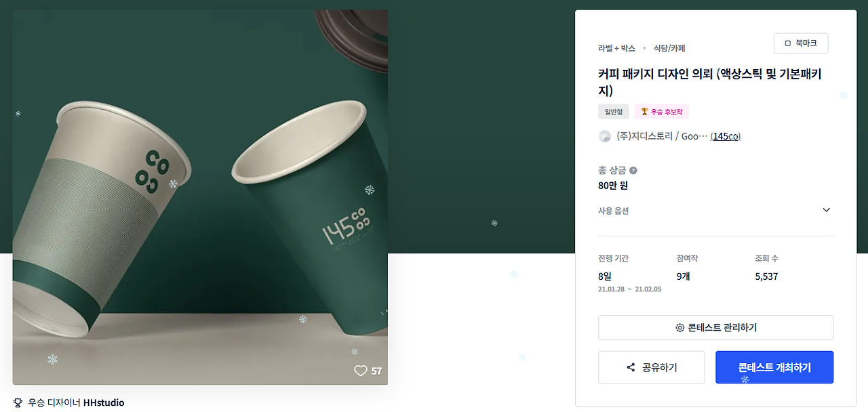
Task: Click the round client avatar icon
Action: click(x=604, y=136)
